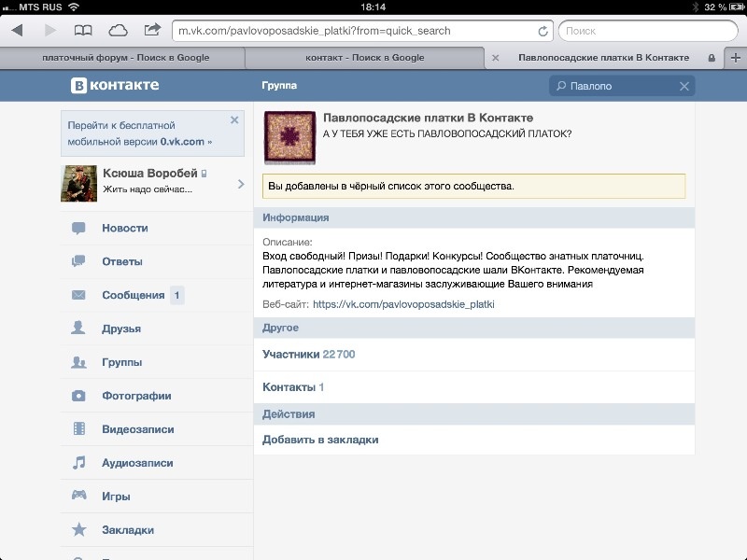The width and height of the screenshot is (747, 560).
Task: Expand the Ксюша Воробей profile chevron
Action: (x=241, y=184)
